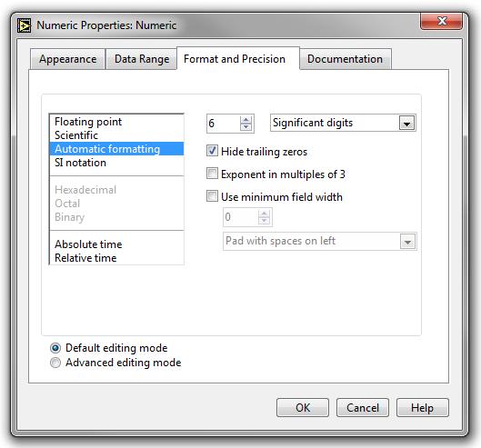Enable Exponent in multiples of 3
This screenshot has height=448, width=481.
click(x=212, y=174)
